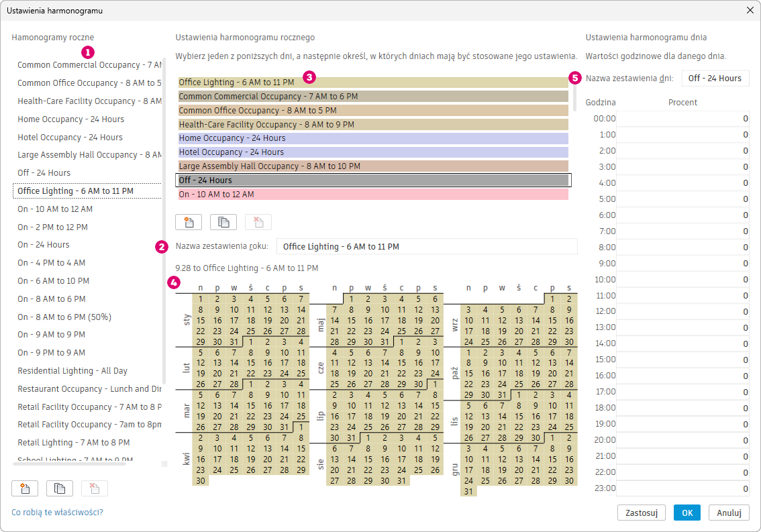
Task: Edit the Nazwa zestawienia roku field
Action: click(427, 247)
